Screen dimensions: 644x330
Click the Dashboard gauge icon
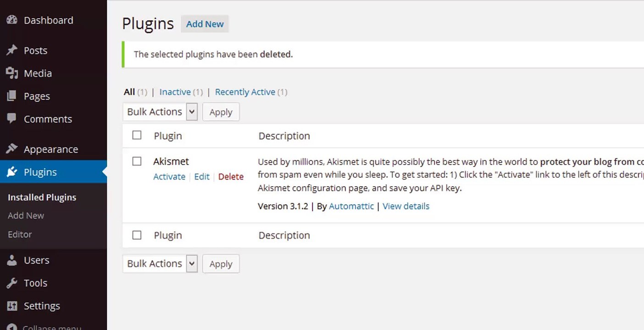point(12,20)
